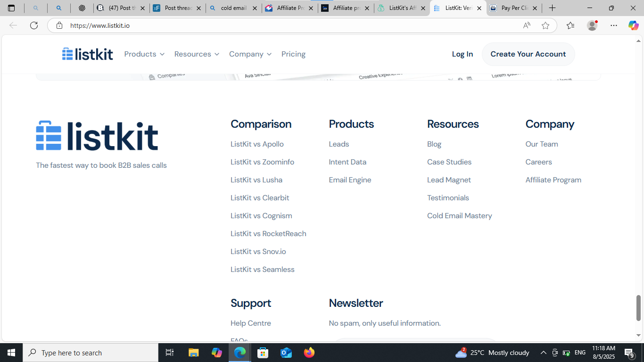Click the large listkit footer logo
Image resolution: width=644 pixels, height=362 pixels.
pyautogui.click(x=97, y=136)
